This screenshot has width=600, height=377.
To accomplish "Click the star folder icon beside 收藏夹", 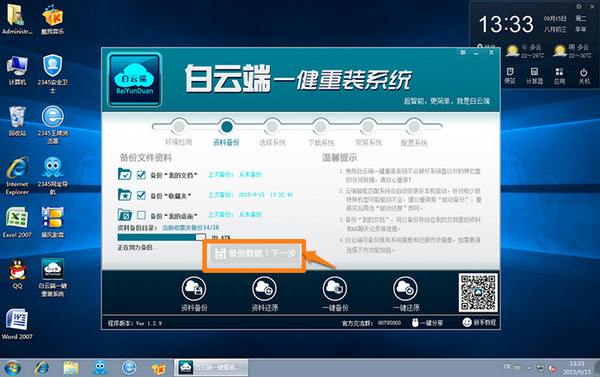I will tap(125, 195).
